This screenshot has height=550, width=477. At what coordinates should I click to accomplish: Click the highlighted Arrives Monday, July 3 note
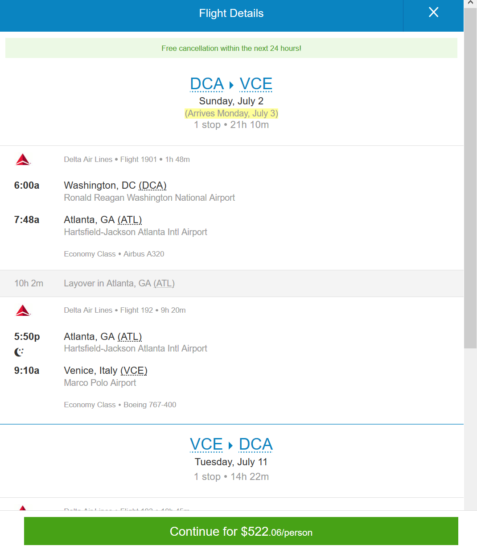pos(231,113)
